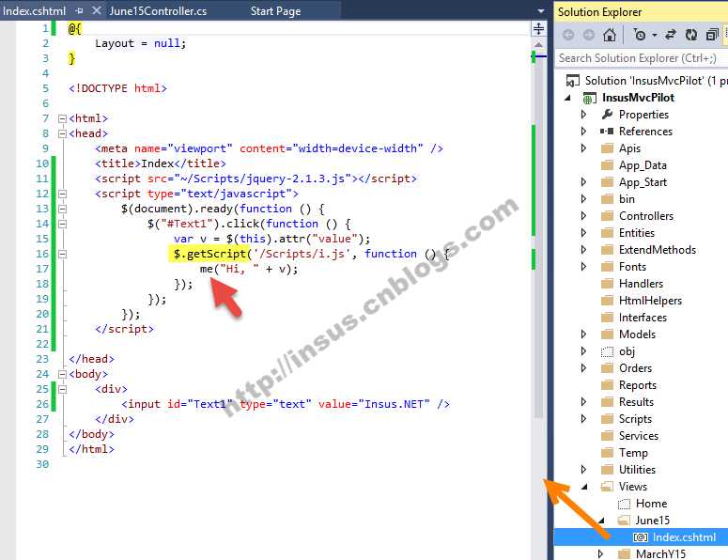This screenshot has width=728, height=560.
Task: Select the HtmlHelpers folder
Action: 650,301
